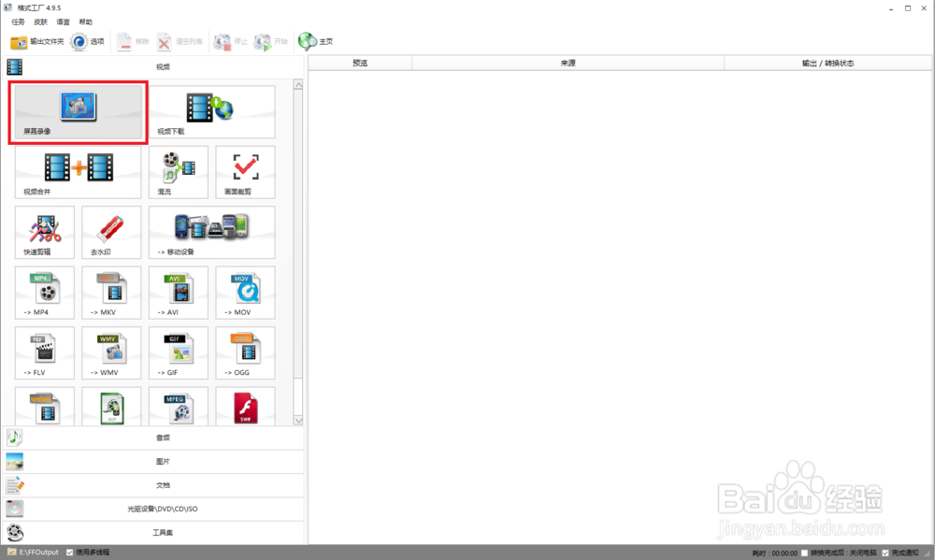Select the -> WMV conversion icon
935x560 pixels.
coord(111,353)
